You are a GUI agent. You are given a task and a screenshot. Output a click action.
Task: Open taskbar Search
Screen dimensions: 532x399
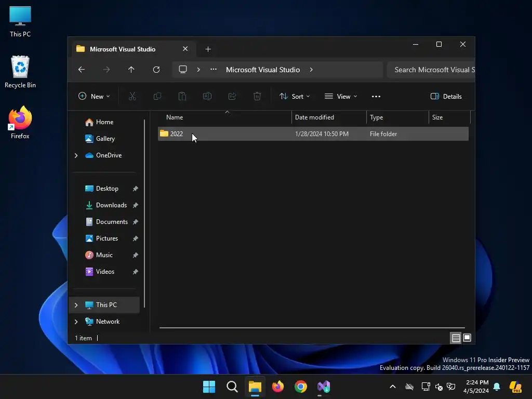click(x=232, y=387)
